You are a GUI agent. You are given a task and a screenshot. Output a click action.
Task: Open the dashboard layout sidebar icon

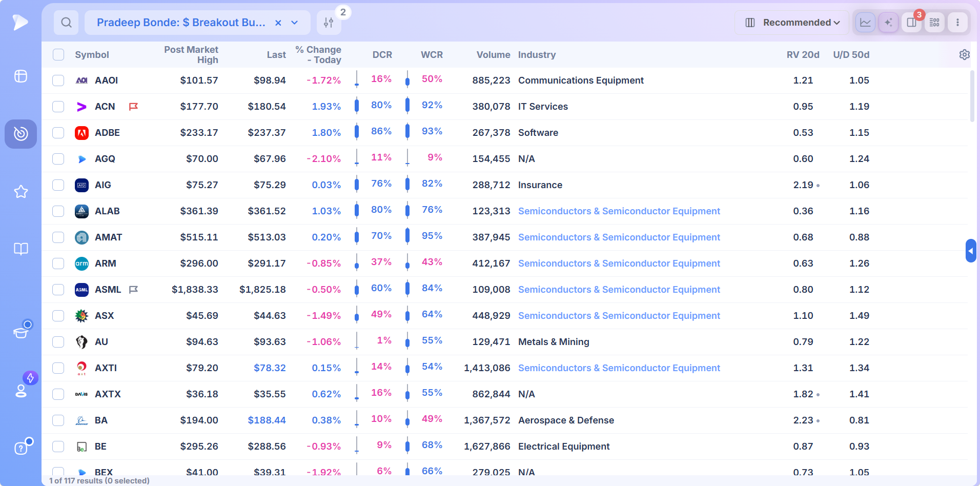click(x=21, y=76)
